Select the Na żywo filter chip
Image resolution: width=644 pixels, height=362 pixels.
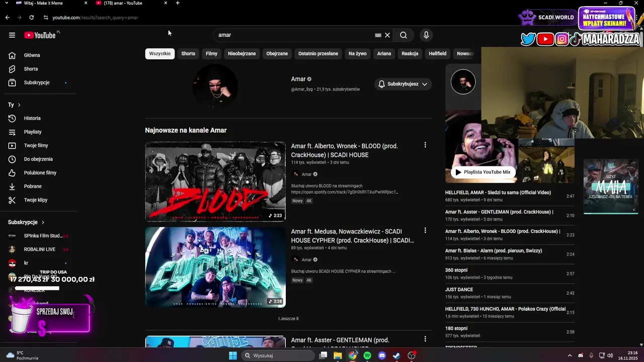coord(358,53)
